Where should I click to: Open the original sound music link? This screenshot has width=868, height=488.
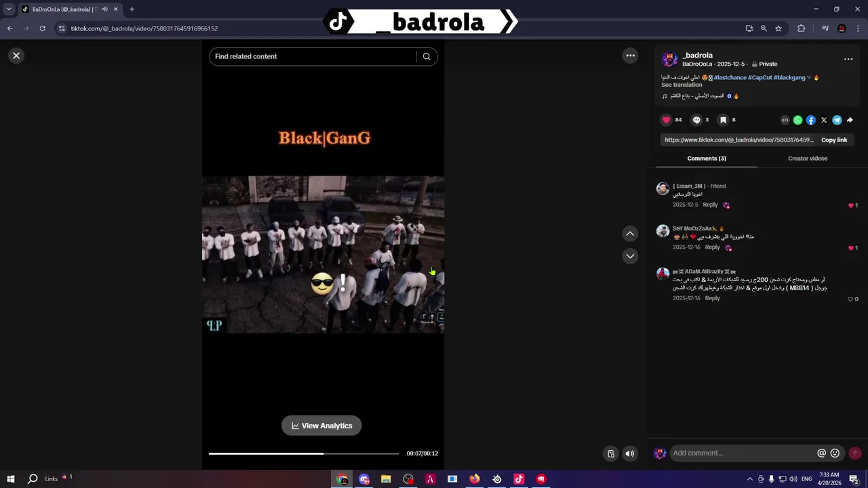(x=700, y=96)
